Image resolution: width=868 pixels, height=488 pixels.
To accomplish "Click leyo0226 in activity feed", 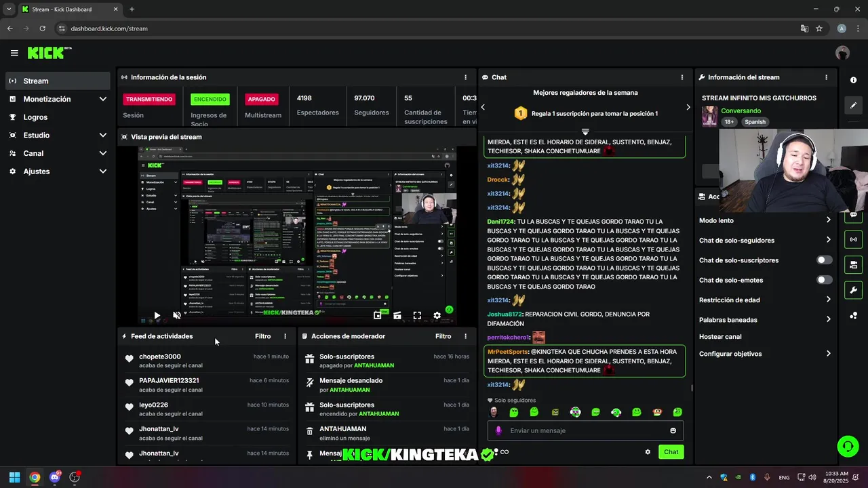I will [x=153, y=405].
